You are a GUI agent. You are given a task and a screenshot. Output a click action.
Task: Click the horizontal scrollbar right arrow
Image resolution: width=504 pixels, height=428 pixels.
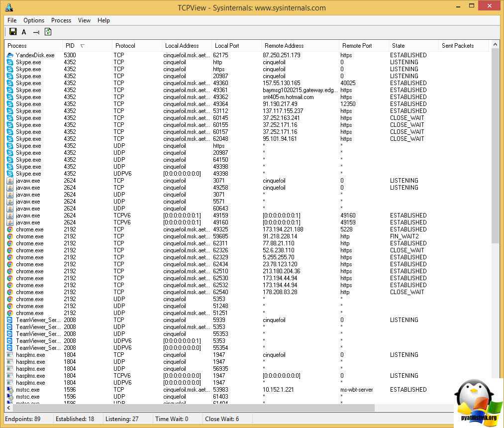[x=488, y=408]
